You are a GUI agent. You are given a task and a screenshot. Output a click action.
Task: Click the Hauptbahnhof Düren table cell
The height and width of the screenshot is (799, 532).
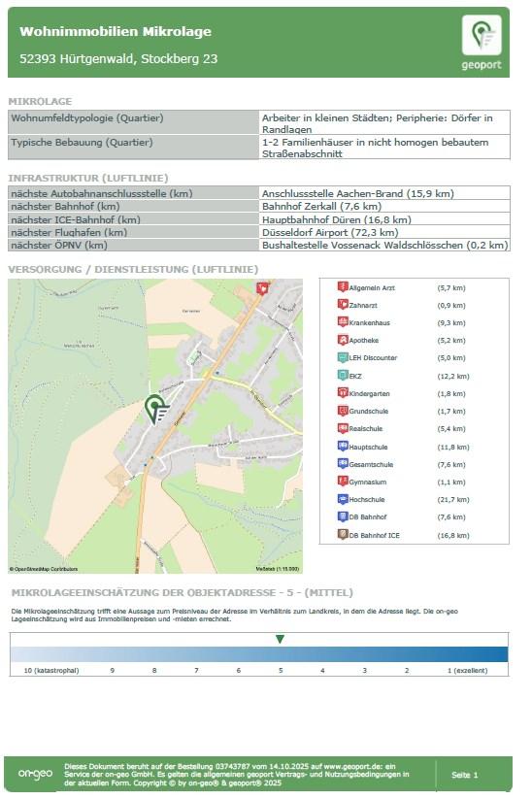[x=384, y=219]
